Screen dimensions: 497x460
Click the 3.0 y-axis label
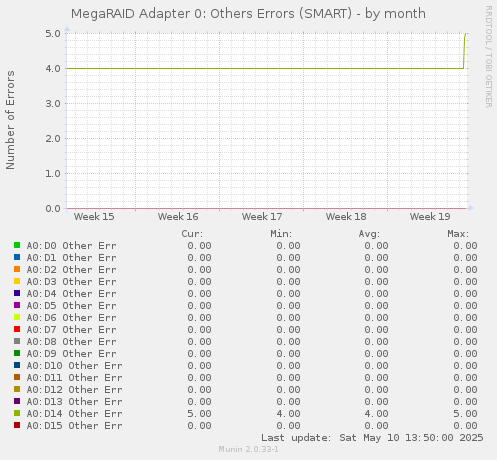click(x=53, y=103)
